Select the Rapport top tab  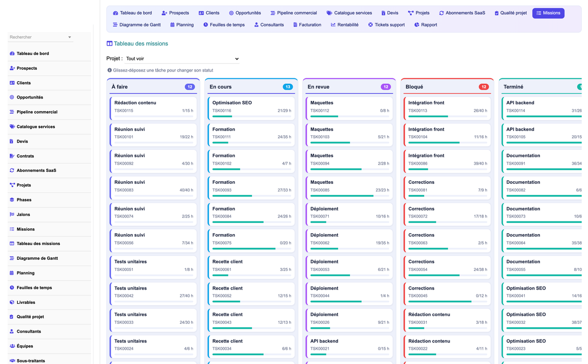pos(425,24)
